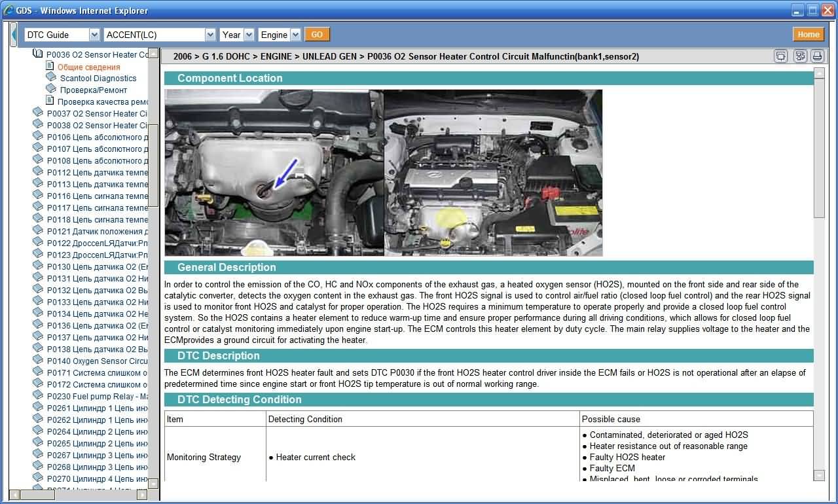This screenshot has height=504, width=838.
Task: Open the ACCENT(LC) model dropdown
Action: (x=160, y=35)
